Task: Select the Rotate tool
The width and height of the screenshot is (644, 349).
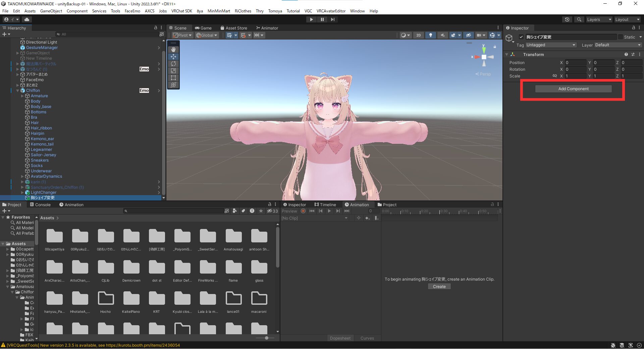Action: point(173,64)
